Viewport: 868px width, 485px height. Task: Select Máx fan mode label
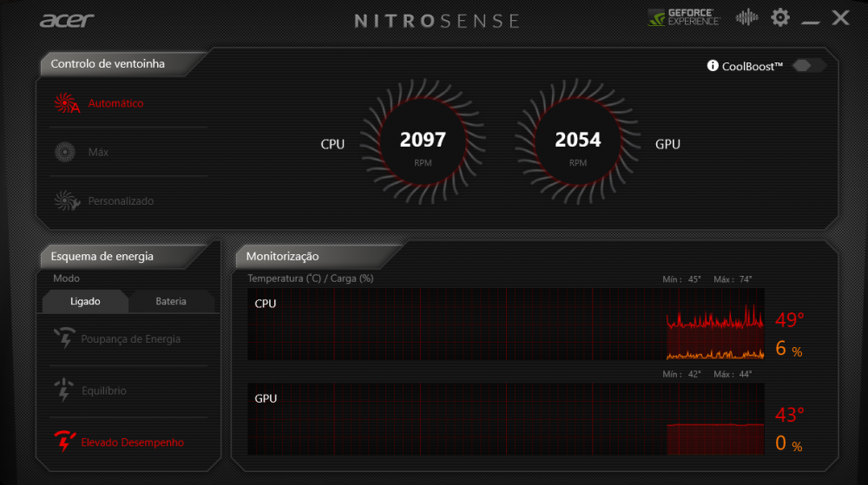pyautogui.click(x=98, y=153)
